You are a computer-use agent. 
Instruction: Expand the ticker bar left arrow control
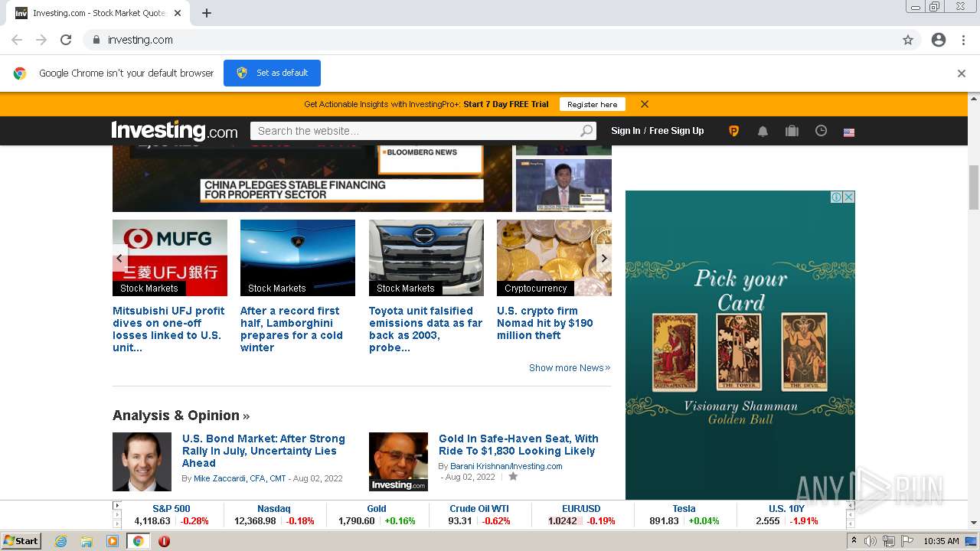(x=117, y=506)
